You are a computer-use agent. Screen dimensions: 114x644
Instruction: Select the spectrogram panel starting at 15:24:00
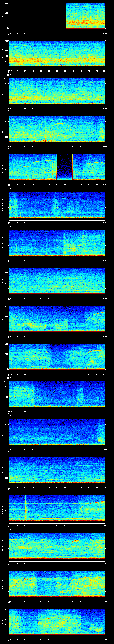pyautogui.click(x=57, y=584)
